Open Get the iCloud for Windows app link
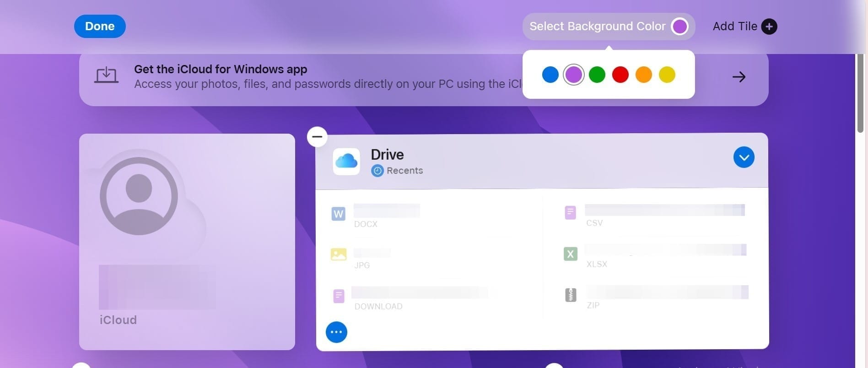 coord(221,69)
